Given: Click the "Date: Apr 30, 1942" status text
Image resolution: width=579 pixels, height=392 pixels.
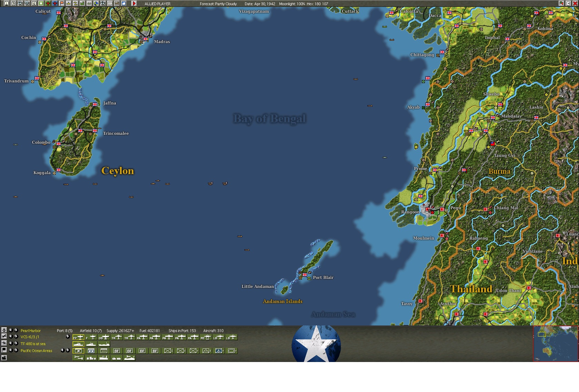Looking at the screenshot, I should [x=260, y=4].
